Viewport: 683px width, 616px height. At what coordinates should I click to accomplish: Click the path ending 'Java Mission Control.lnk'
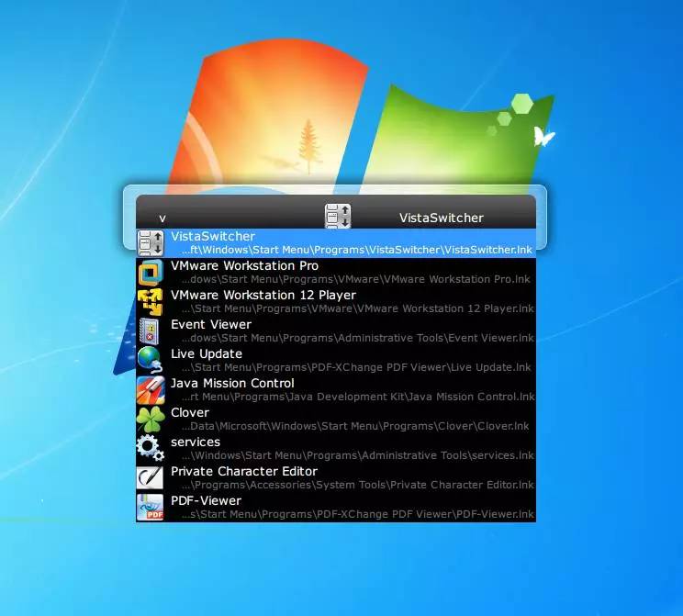pos(358,397)
